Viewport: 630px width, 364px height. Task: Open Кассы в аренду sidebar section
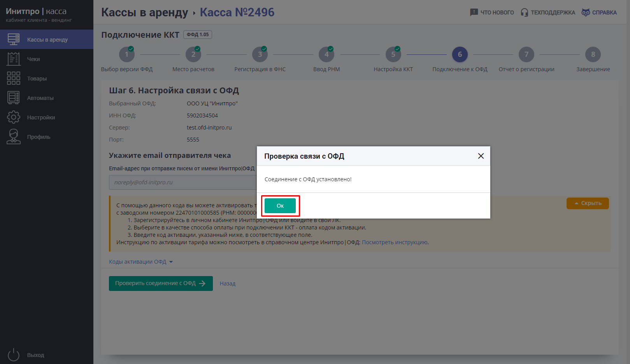[47, 39]
